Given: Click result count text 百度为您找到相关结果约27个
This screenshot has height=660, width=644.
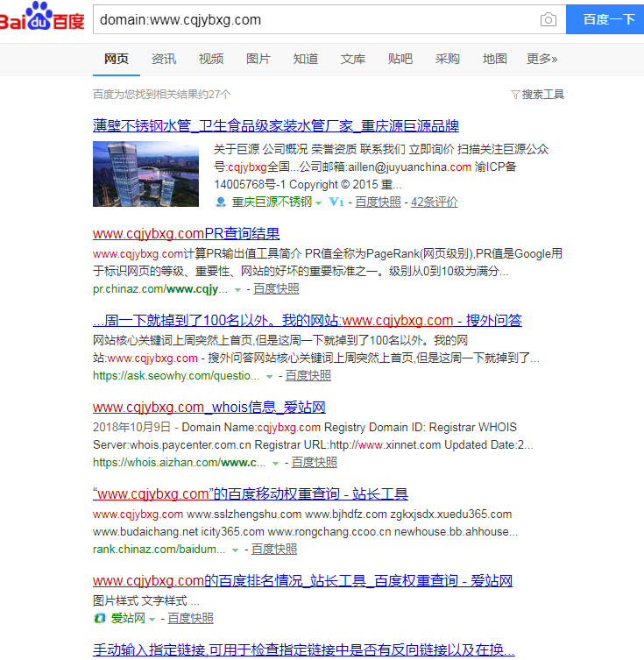Looking at the screenshot, I should [162, 95].
